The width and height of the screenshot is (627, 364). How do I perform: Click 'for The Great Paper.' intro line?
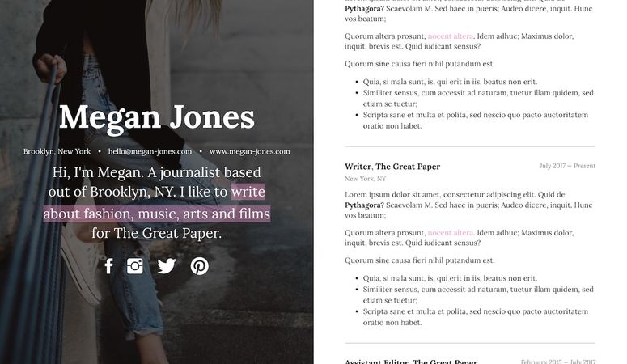[x=157, y=233]
